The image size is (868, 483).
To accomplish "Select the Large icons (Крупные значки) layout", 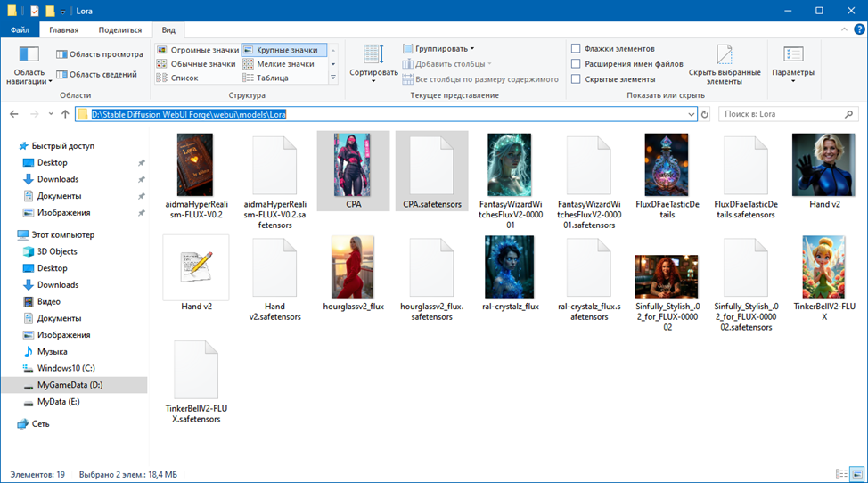I will click(x=284, y=50).
